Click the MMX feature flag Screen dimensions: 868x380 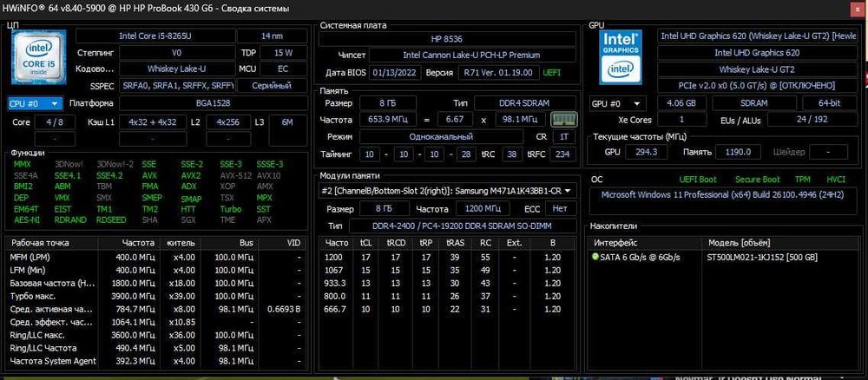click(x=23, y=164)
